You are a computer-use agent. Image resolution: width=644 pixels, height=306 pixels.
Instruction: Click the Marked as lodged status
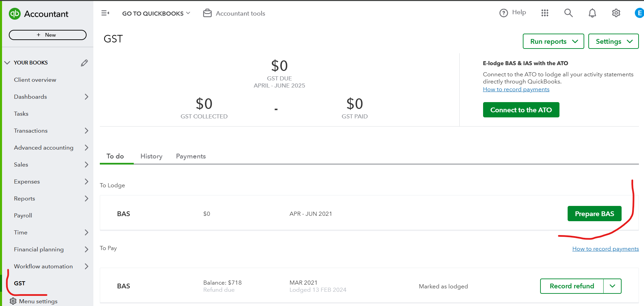443,286
